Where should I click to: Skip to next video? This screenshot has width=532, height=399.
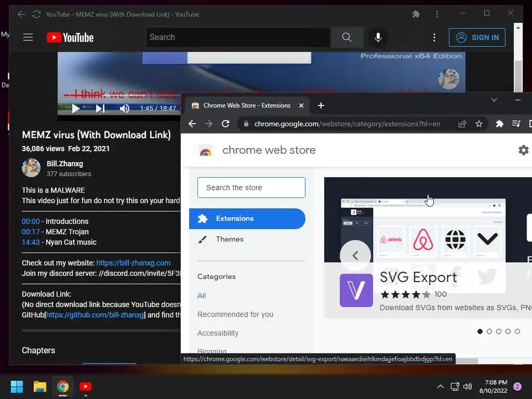coord(100,109)
